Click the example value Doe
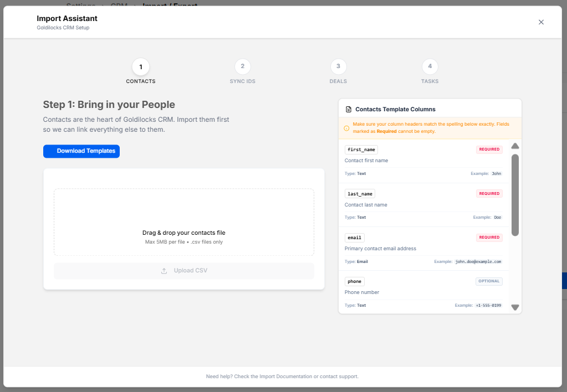Viewport: 567px width, 392px height. point(498,218)
